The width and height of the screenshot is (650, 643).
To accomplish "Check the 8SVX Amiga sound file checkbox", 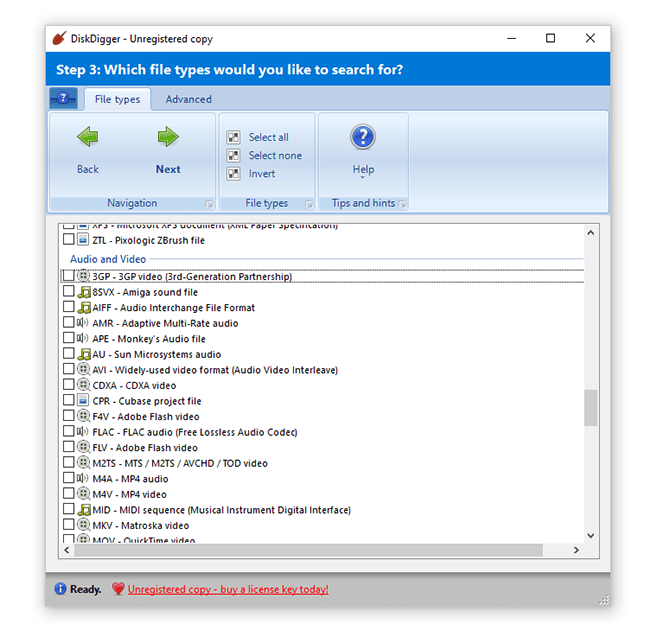I will 69,291.
